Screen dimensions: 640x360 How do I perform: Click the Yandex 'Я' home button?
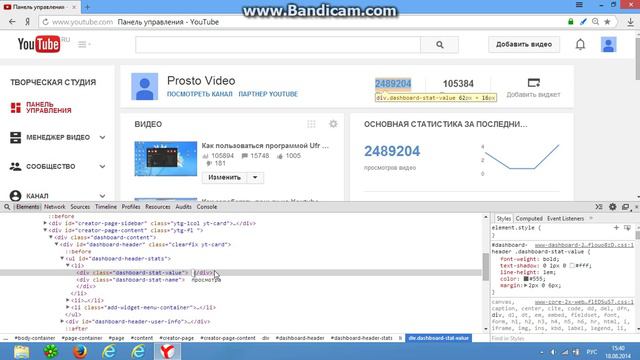(x=27, y=22)
